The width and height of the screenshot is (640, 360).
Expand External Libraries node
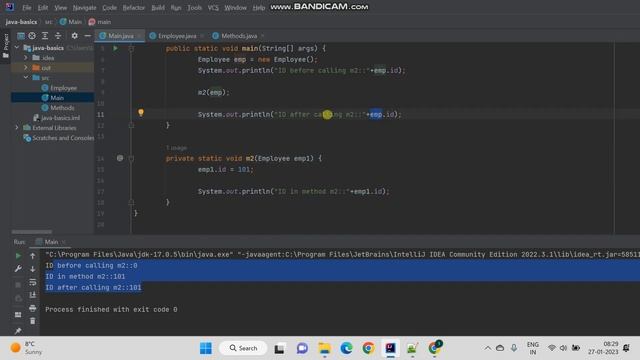[17, 128]
